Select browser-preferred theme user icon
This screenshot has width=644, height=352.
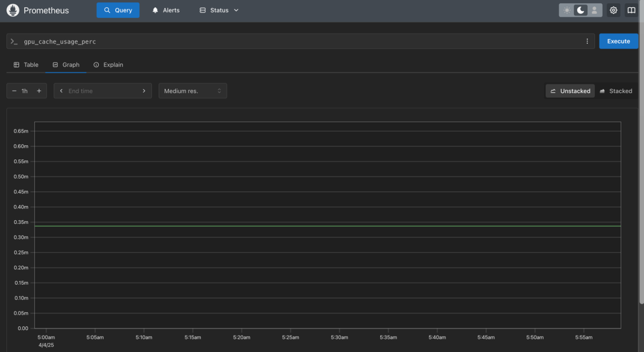[594, 10]
